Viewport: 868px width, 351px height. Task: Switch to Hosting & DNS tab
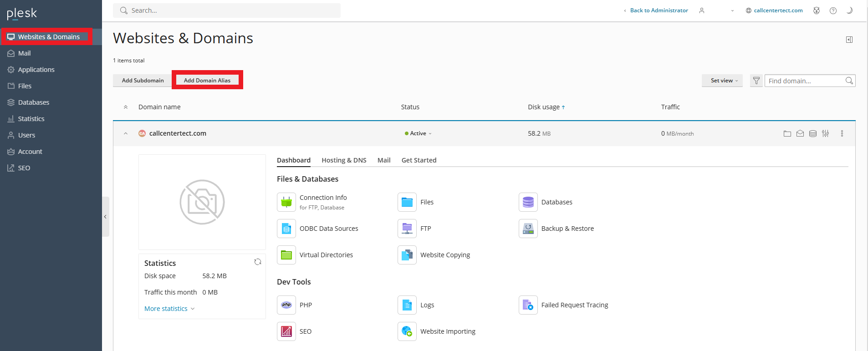[344, 160]
